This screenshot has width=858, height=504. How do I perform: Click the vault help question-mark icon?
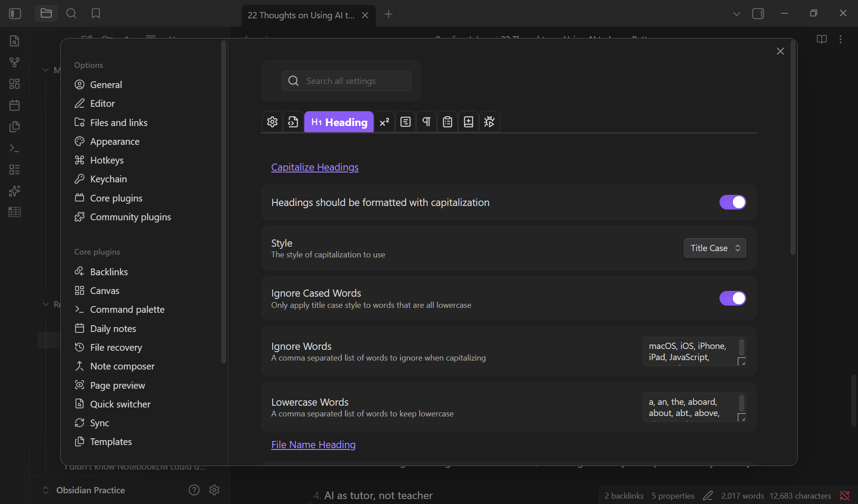click(x=194, y=490)
